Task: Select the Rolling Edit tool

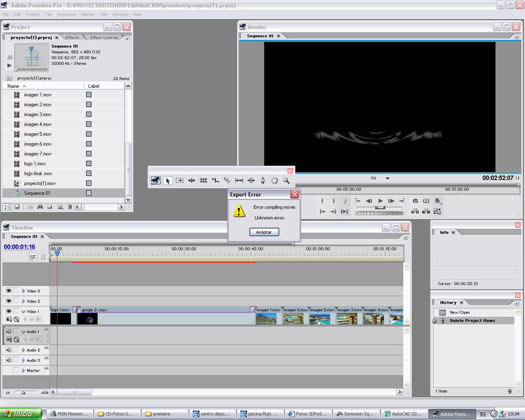Action: (x=203, y=180)
